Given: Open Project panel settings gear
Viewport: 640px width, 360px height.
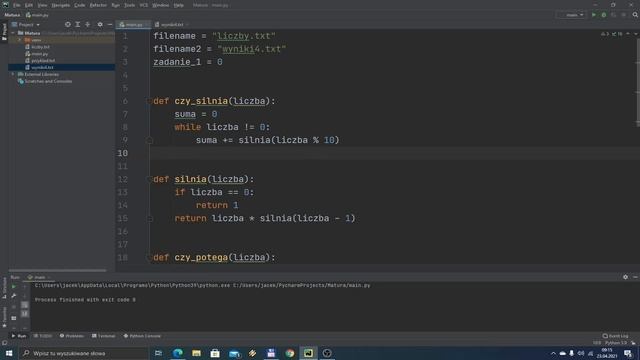Looking at the screenshot, I should [100, 24].
